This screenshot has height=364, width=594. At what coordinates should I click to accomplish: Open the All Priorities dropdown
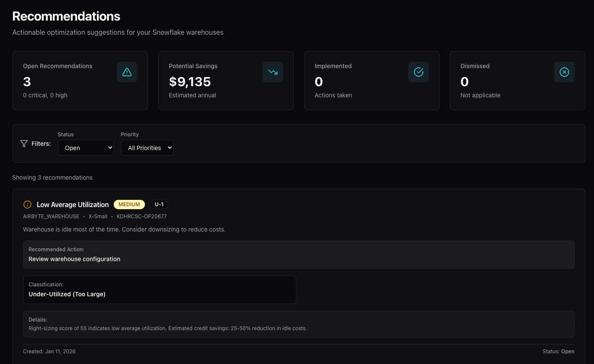(147, 148)
